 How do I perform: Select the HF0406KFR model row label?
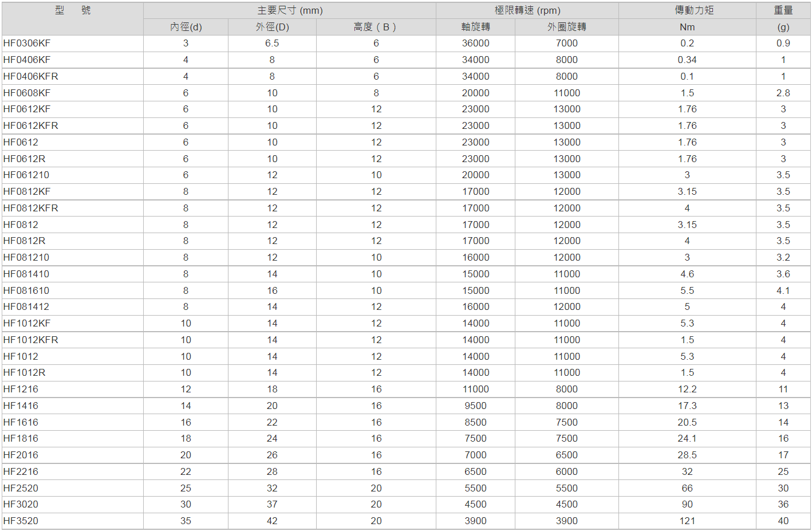tap(31, 77)
